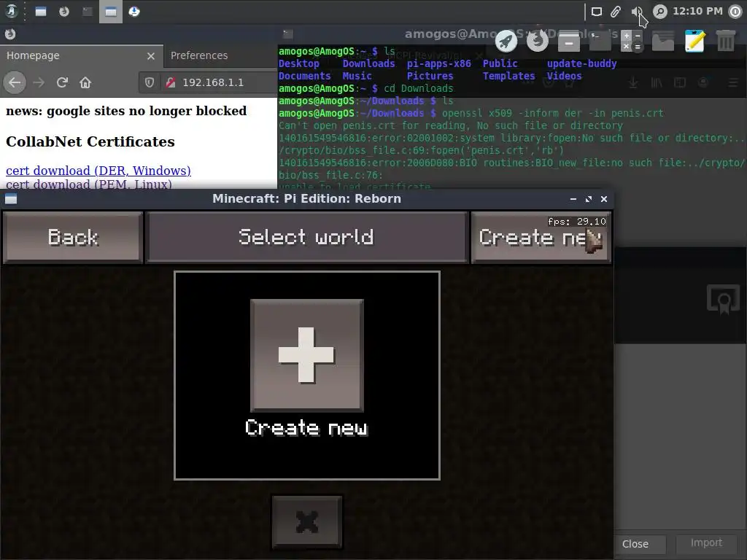Open Firefox downloads arrow behind terminal
Viewport: 747px width, 560px height.
coord(633,83)
